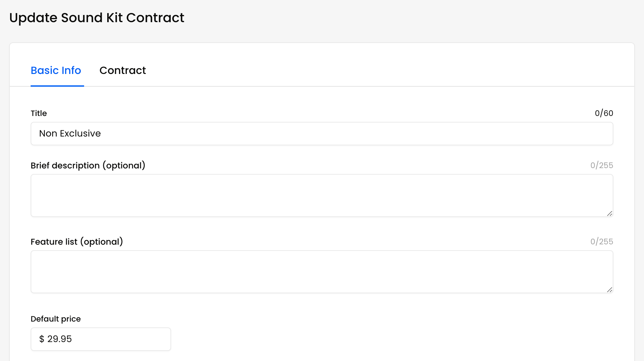The height and width of the screenshot is (361, 644).
Task: Click the Feature list 0/255 counter
Action: click(x=601, y=242)
